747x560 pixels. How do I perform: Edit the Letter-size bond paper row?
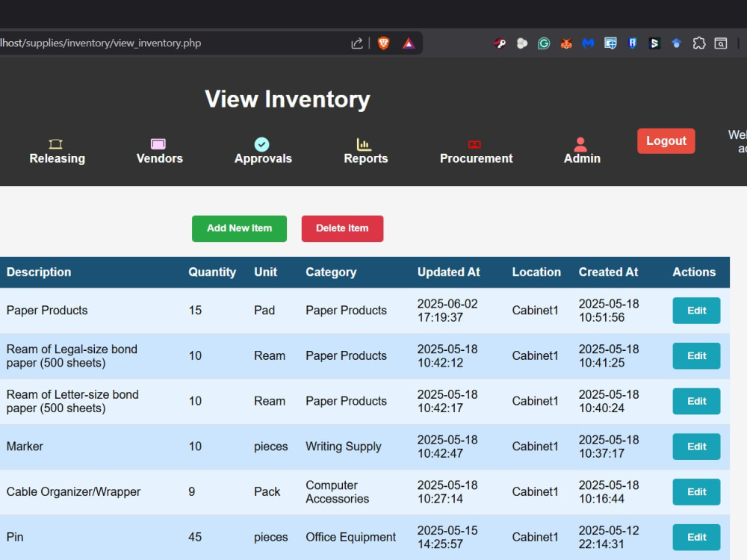[x=696, y=401]
